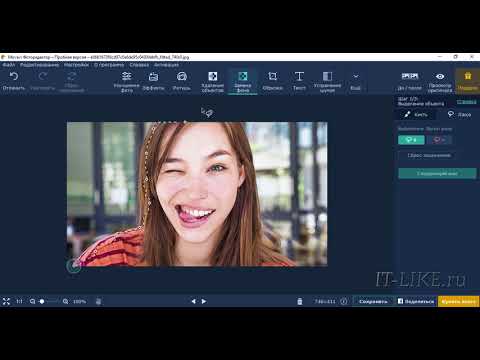Expand the More (Ещё) tools dropdown
480x360 pixels.
point(355,81)
